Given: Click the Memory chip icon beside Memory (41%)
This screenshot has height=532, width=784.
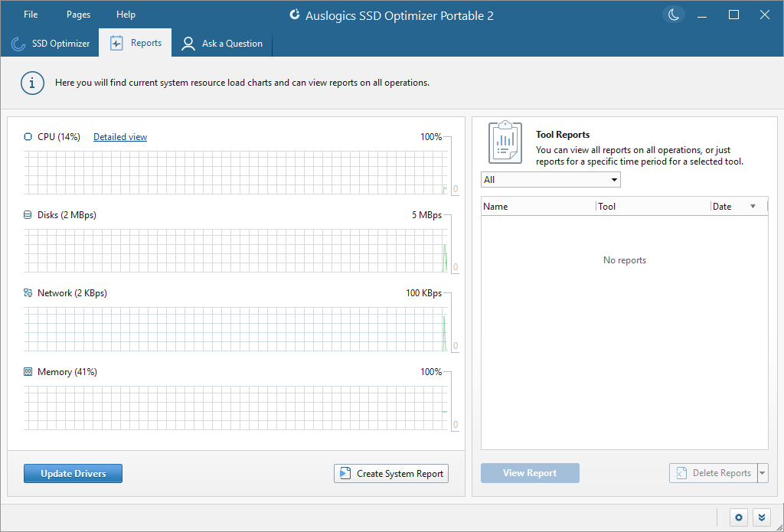Looking at the screenshot, I should (28, 372).
